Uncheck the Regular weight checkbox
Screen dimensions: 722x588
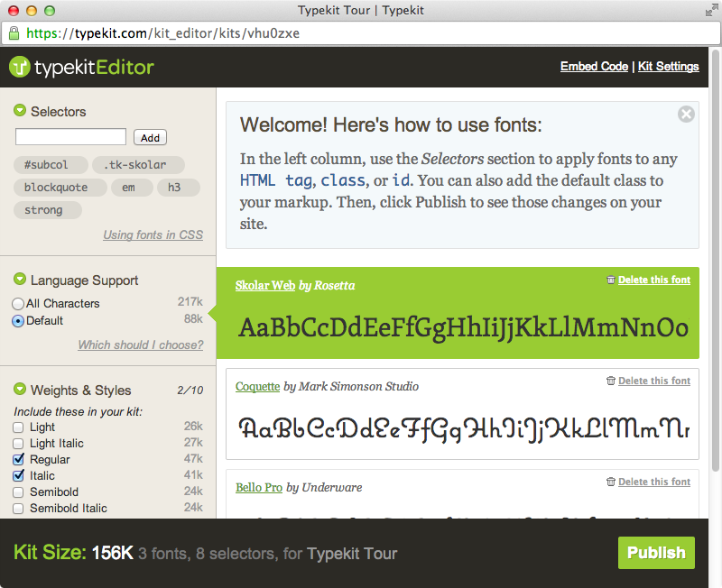(x=18, y=459)
